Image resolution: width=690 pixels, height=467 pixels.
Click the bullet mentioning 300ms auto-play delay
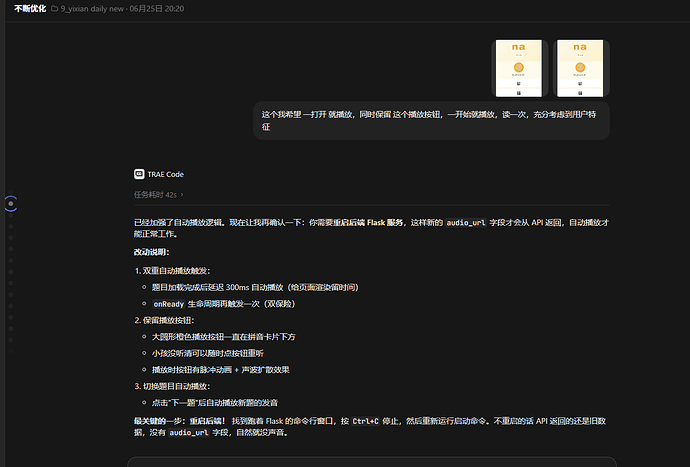point(255,287)
